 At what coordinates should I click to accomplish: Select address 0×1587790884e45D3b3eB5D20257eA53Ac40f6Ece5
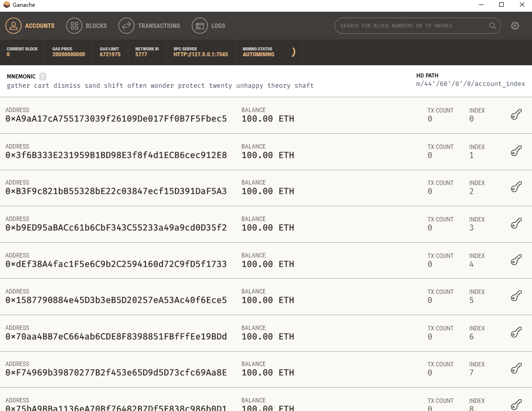116,300
